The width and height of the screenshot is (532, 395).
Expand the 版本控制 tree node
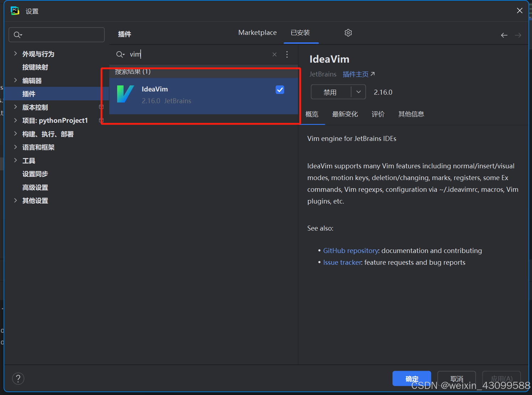[15, 107]
